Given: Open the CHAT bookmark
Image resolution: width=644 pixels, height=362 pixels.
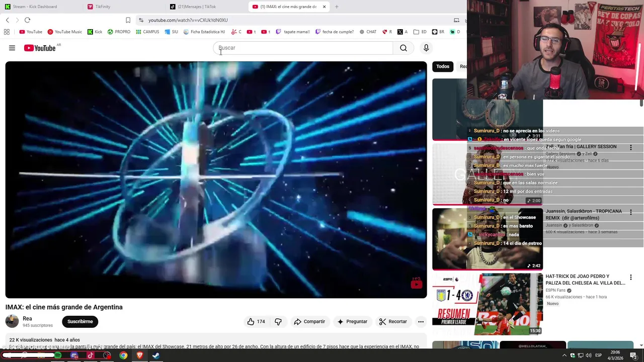Looking at the screenshot, I should tap(368, 32).
